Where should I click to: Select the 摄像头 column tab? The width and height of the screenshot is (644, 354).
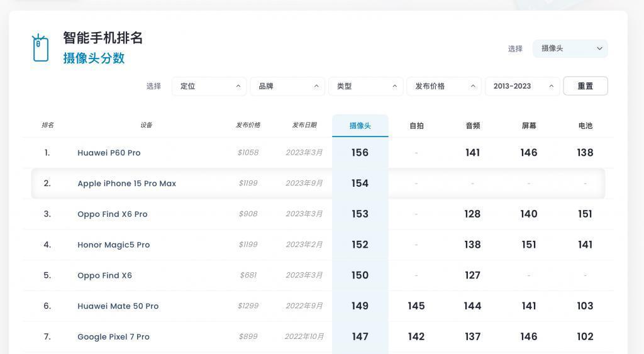pos(360,126)
